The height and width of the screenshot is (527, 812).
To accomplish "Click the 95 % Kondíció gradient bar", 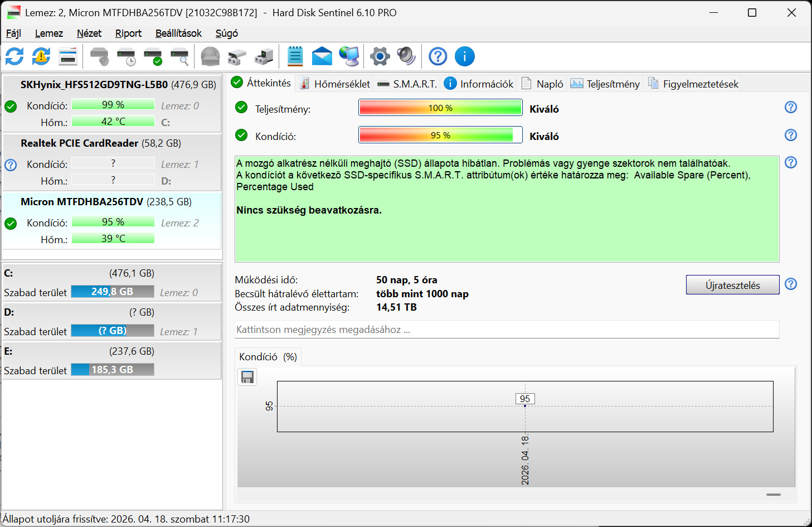I will click(440, 135).
